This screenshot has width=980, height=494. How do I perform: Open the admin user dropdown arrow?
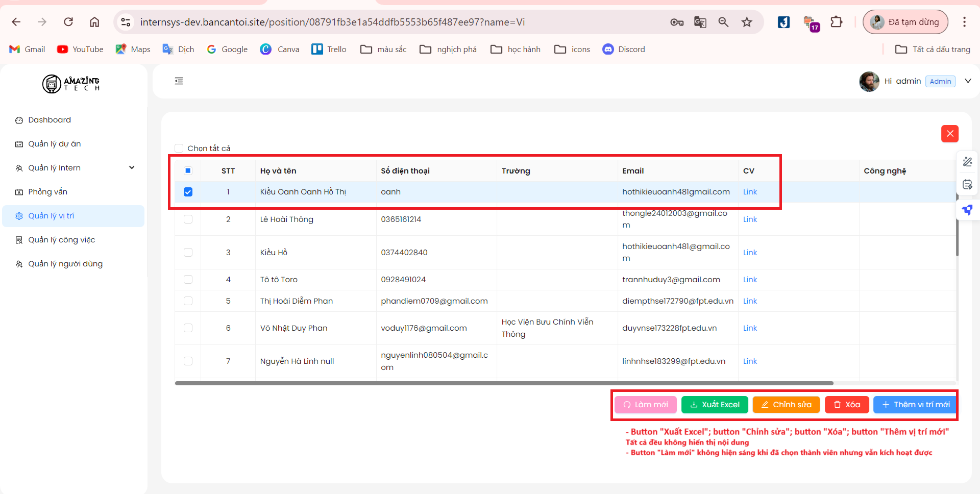(x=967, y=81)
